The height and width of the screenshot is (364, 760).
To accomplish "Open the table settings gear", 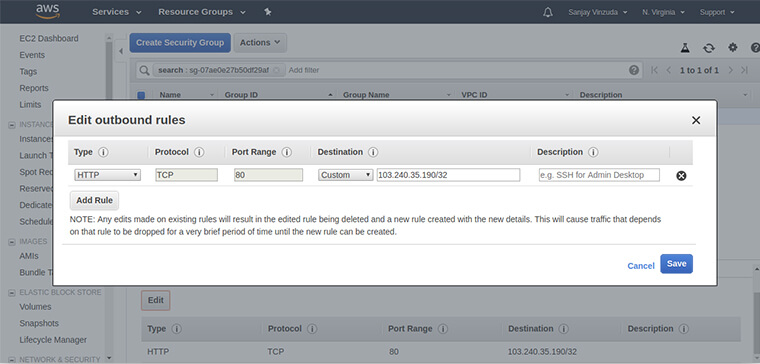I will 732,47.
